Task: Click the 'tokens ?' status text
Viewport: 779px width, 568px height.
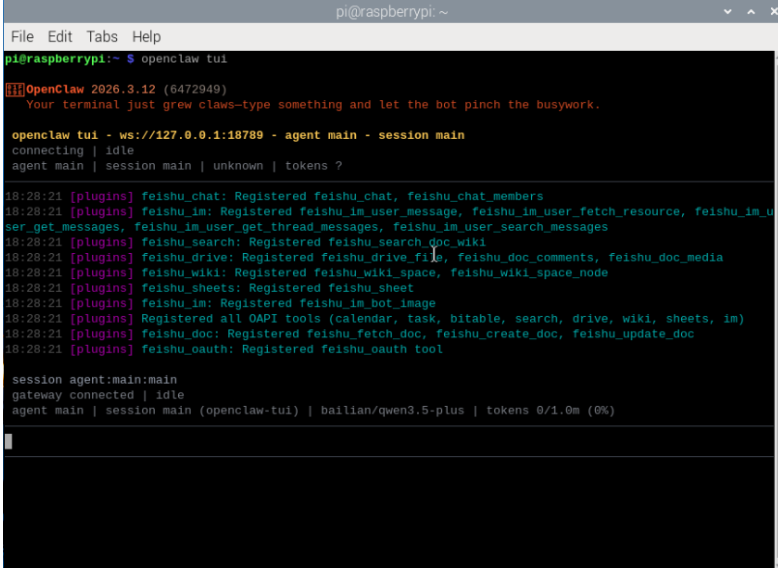Action: click(313, 166)
